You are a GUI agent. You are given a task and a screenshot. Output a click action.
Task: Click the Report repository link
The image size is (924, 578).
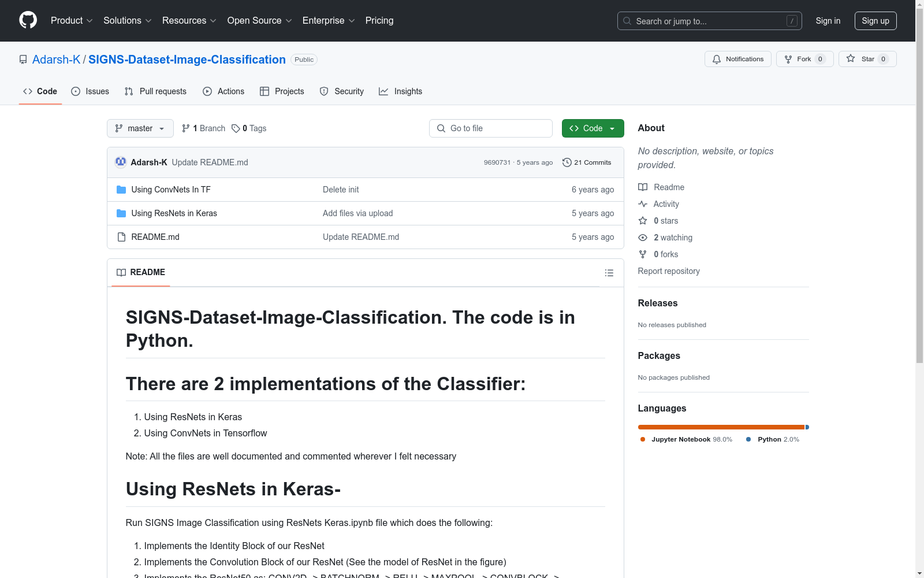[x=669, y=271]
